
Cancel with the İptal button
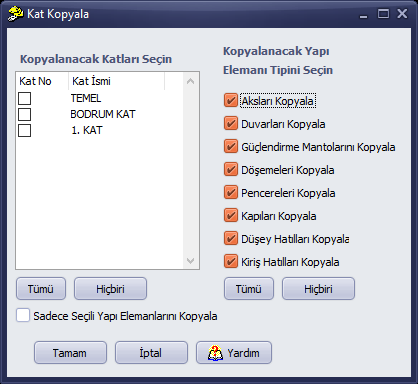point(151,353)
